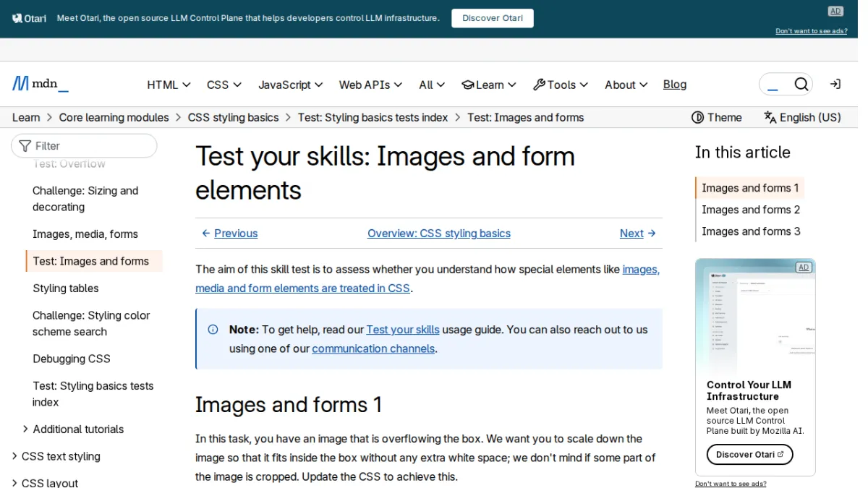This screenshot has width=868, height=488.
Task: Expand the Web APIs menu
Action: pyautogui.click(x=371, y=85)
